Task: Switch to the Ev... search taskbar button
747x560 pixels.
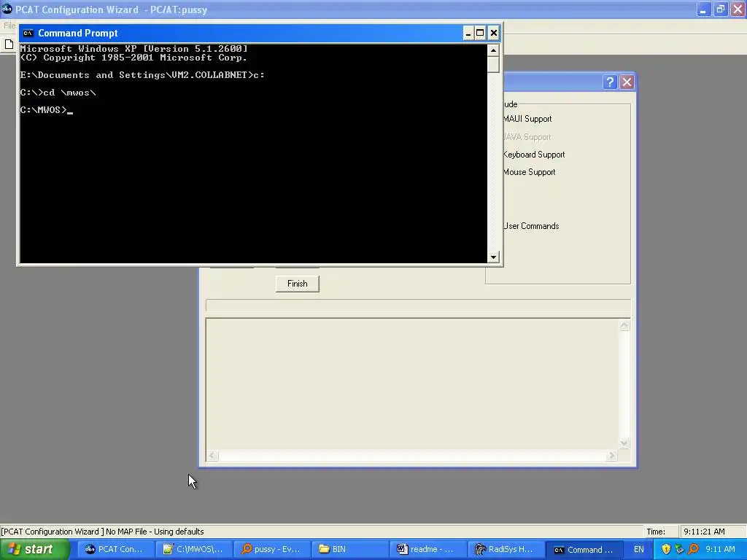Action: pyautogui.click(x=272, y=549)
